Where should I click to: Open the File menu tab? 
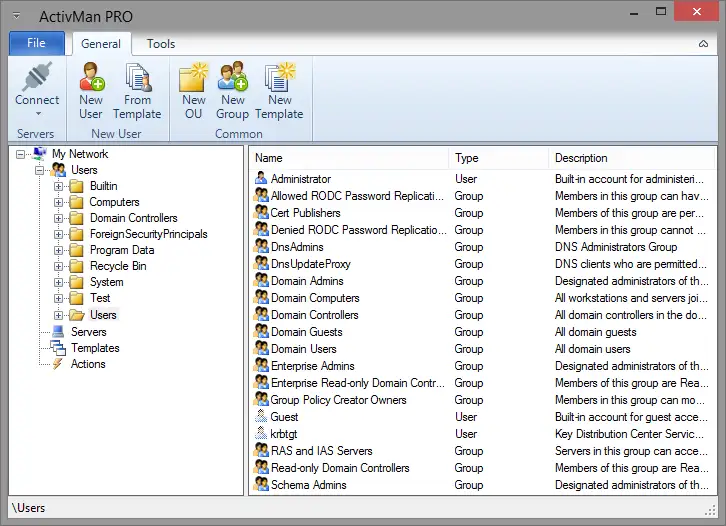(37, 43)
